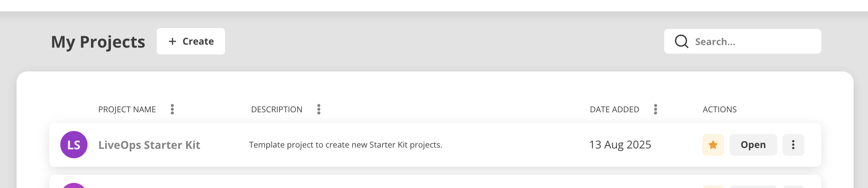Open the DESCRIPTION column options menu
Screen dimensions: 868x188
319,109
